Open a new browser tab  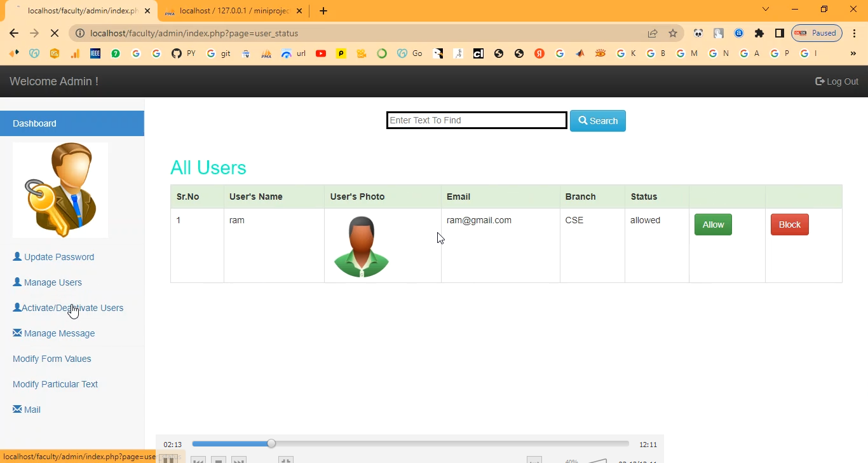tap(323, 11)
